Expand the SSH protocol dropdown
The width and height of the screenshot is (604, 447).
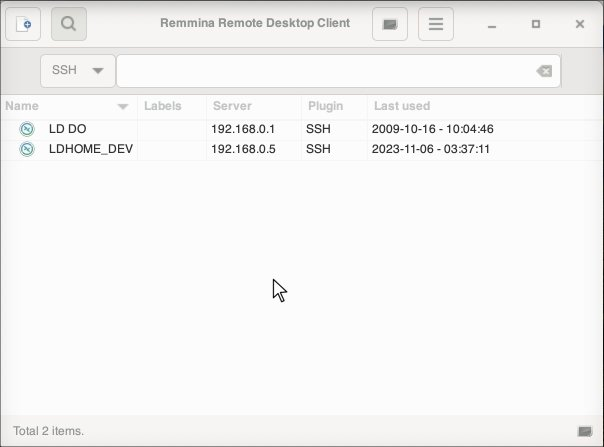[78, 71]
